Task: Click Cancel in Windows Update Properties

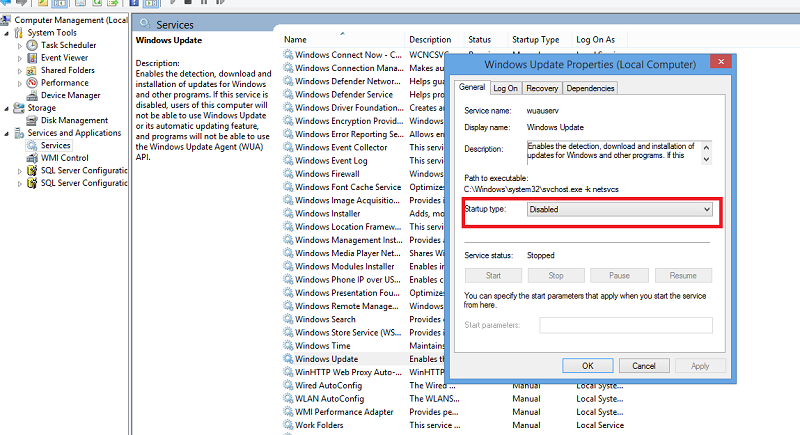Action: coord(644,366)
